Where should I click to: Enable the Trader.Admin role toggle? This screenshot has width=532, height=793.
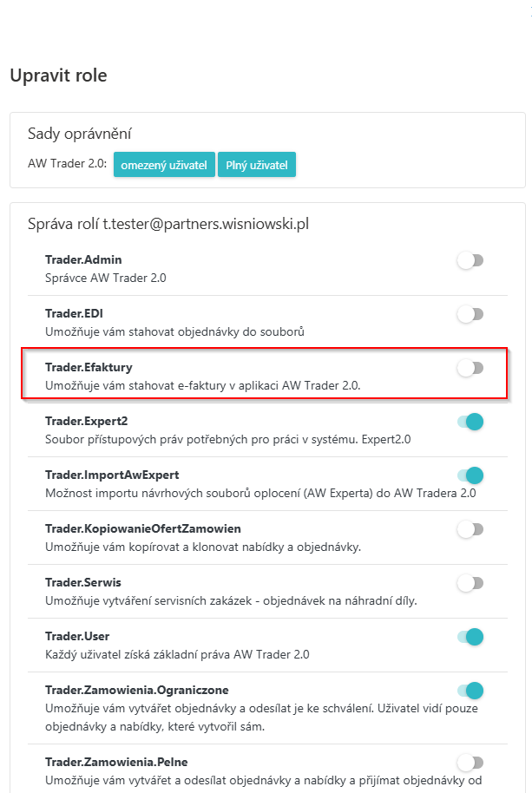pyautogui.click(x=470, y=260)
